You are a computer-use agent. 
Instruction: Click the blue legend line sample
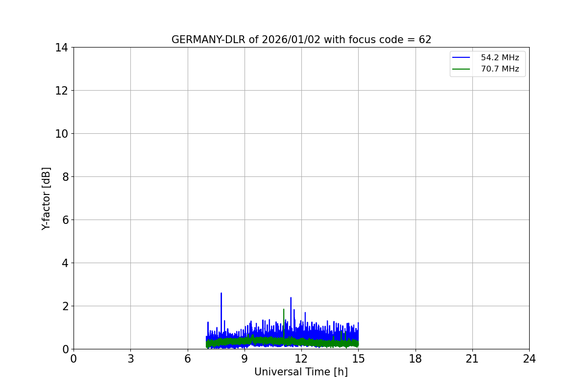(x=462, y=58)
